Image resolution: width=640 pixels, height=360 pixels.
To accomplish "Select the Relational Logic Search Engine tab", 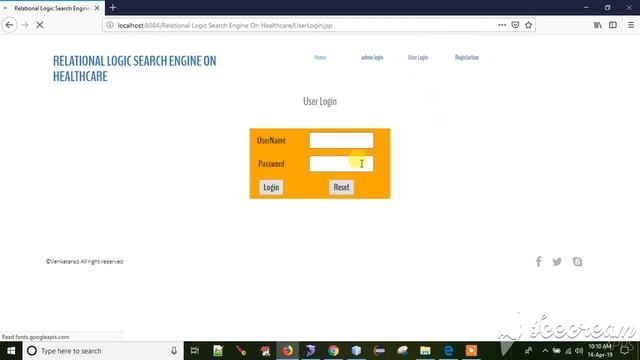I will coord(52,8).
